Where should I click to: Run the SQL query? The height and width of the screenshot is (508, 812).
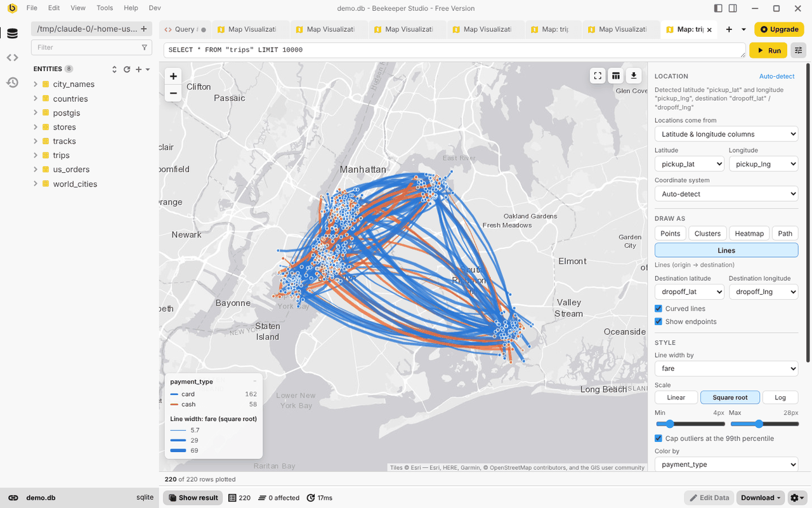(768, 50)
